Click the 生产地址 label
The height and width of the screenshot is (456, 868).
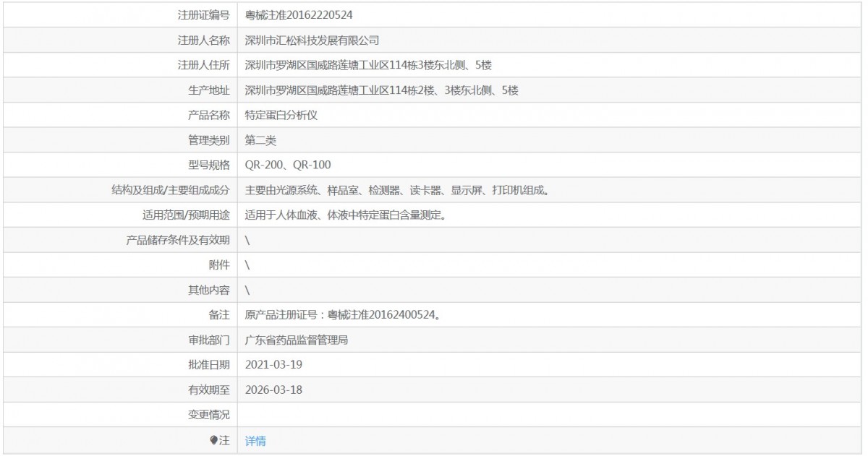[209, 90]
